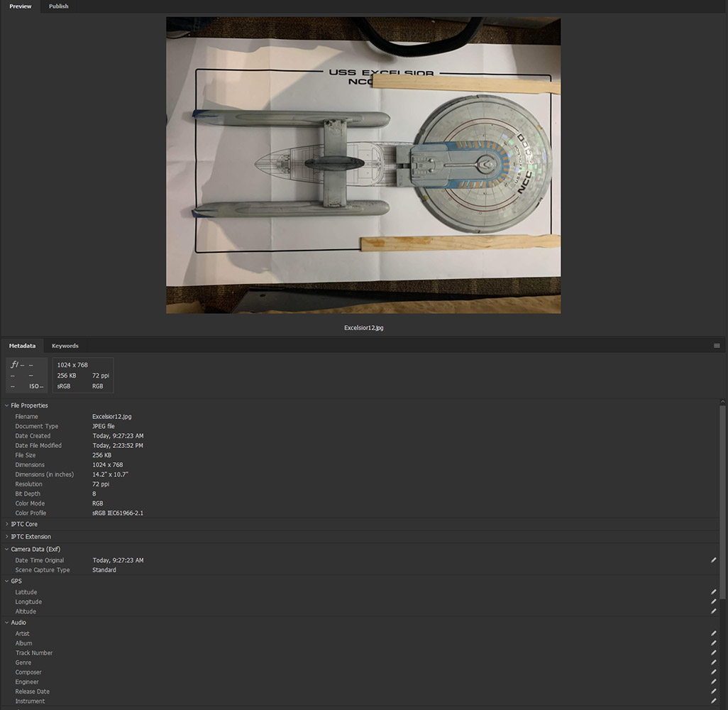728x710 pixels.
Task: Click the Resolution row value 72 ppi
Action: point(101,484)
